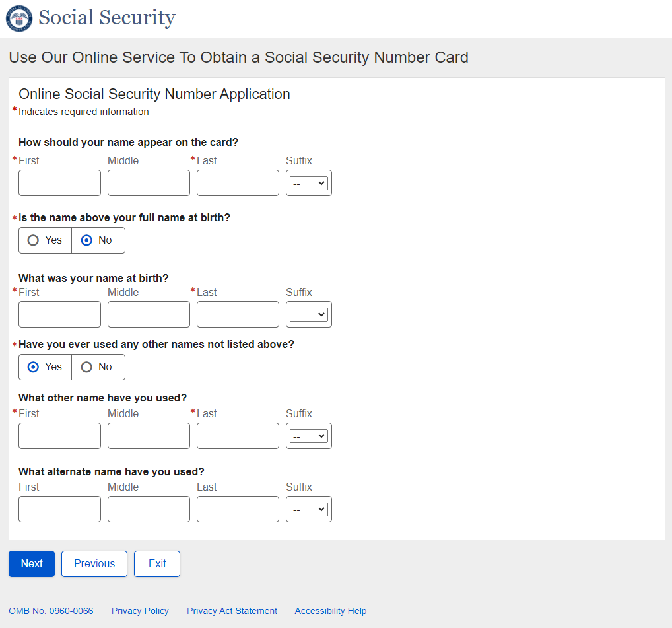The height and width of the screenshot is (628, 672).
Task: Focus First name field for card name
Action: pos(59,183)
